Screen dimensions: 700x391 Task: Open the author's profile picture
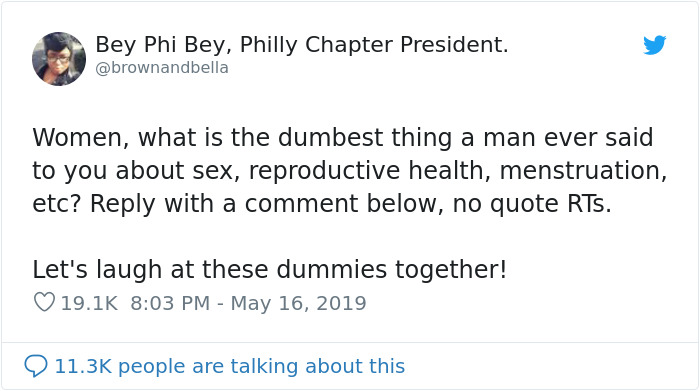click(59, 58)
